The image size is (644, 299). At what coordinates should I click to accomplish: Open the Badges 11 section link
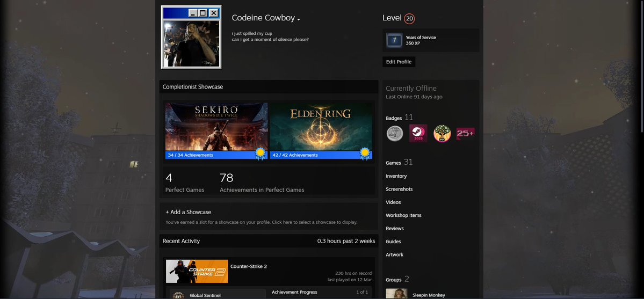399,118
